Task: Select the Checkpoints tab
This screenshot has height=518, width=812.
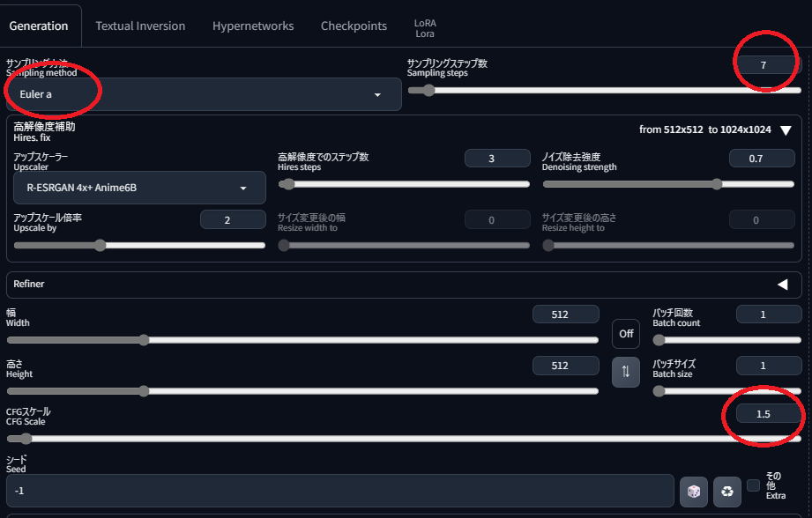Action: [x=354, y=26]
